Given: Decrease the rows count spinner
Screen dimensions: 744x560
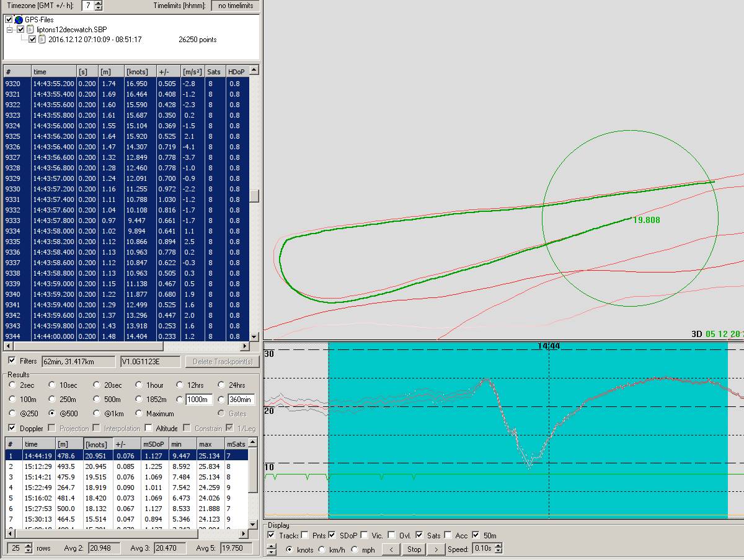Looking at the screenshot, I should (x=28, y=551).
